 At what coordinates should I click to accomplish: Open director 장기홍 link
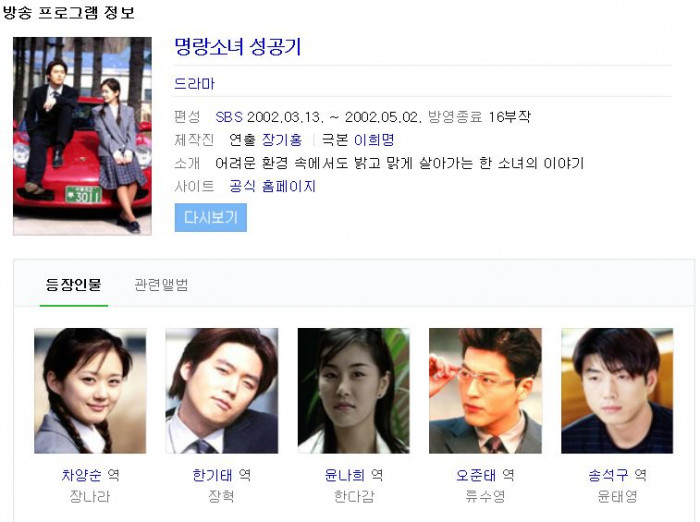pos(282,140)
